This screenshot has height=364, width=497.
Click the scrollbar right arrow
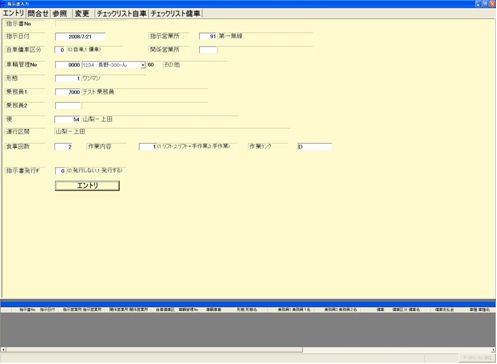(x=493, y=350)
